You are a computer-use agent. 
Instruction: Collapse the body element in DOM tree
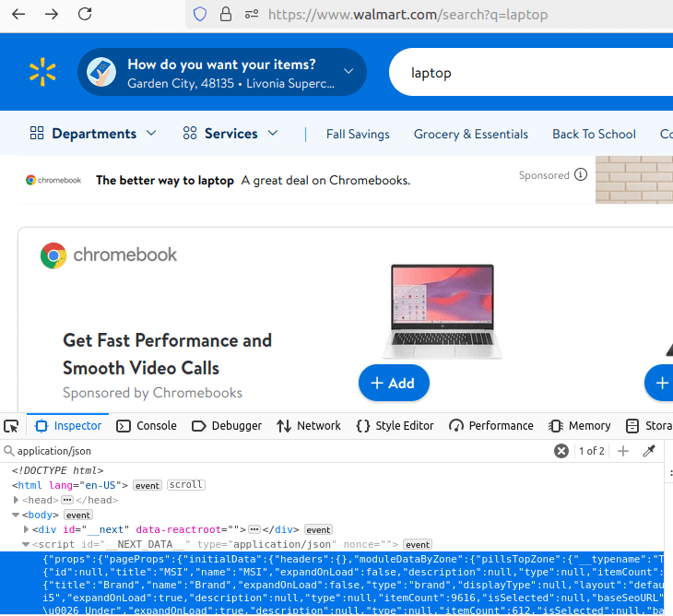pyautogui.click(x=16, y=515)
